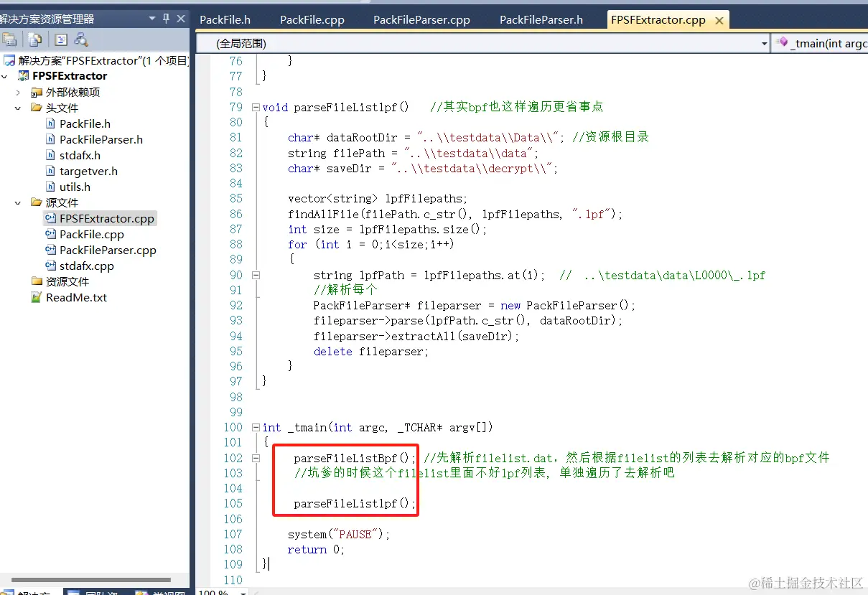
Task: Collapse the comment block at line 102
Action: click(x=256, y=458)
